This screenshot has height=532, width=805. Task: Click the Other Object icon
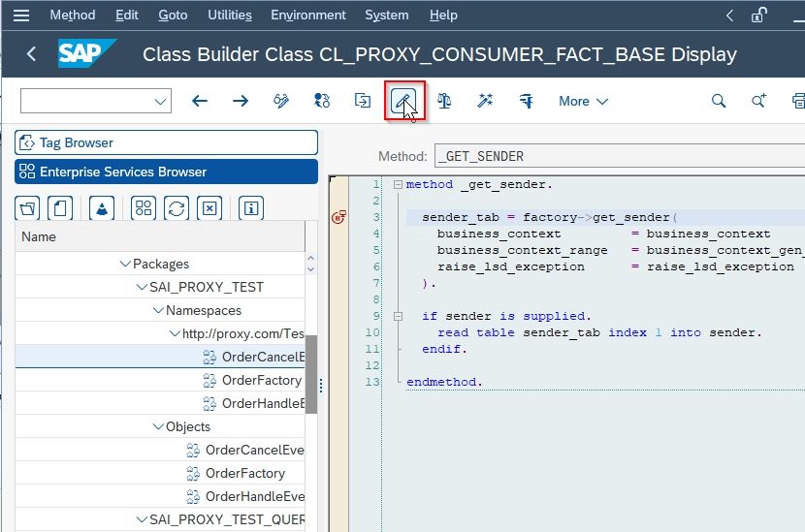[x=322, y=101]
